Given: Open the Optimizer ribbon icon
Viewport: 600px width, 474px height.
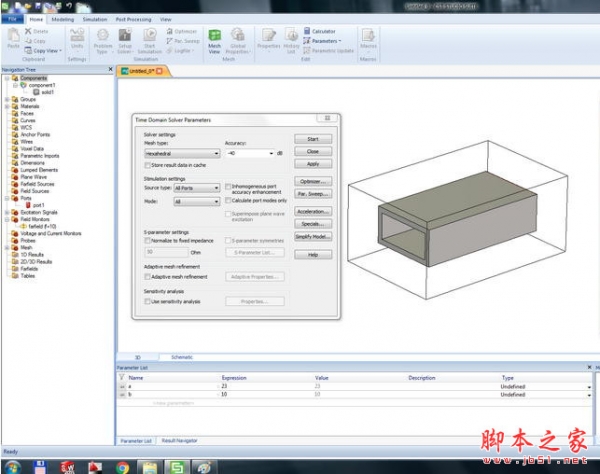Looking at the screenshot, I should click(x=170, y=31).
